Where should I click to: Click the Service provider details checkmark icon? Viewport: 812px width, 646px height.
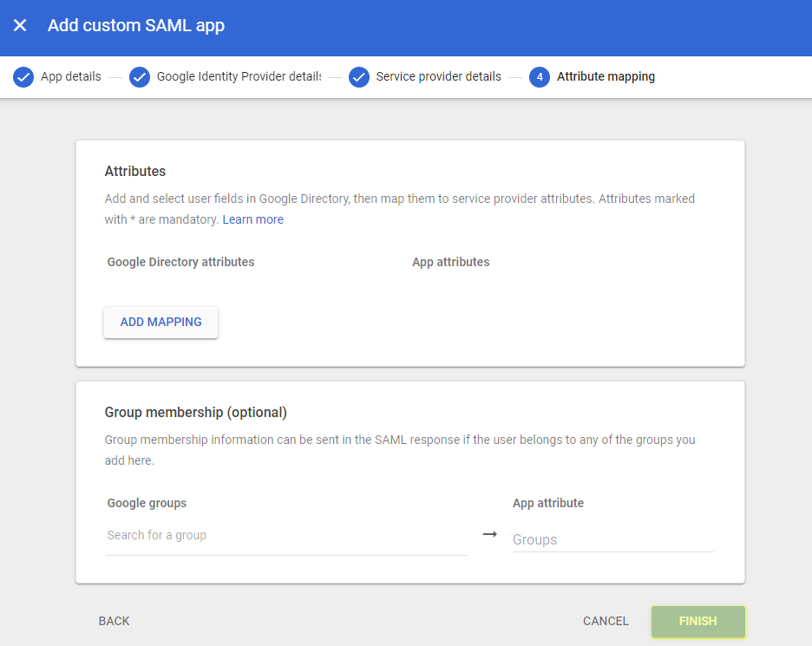click(359, 77)
